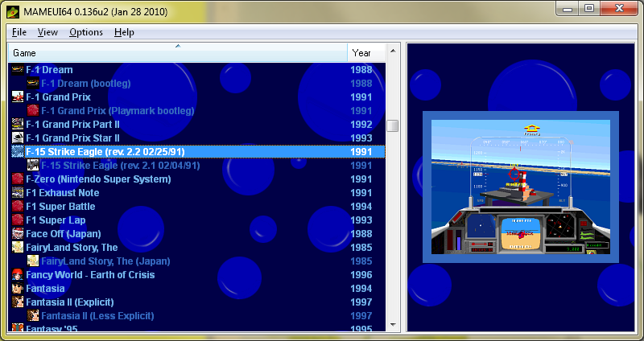The height and width of the screenshot is (341, 644).
Task: Click the F-1 Dream game icon
Action: pyautogui.click(x=18, y=70)
